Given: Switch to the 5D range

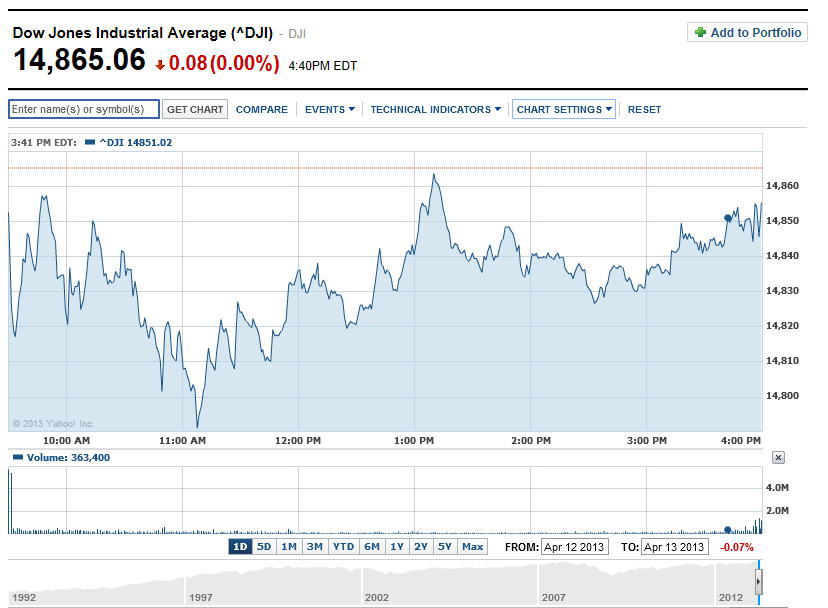Looking at the screenshot, I should 264,547.
